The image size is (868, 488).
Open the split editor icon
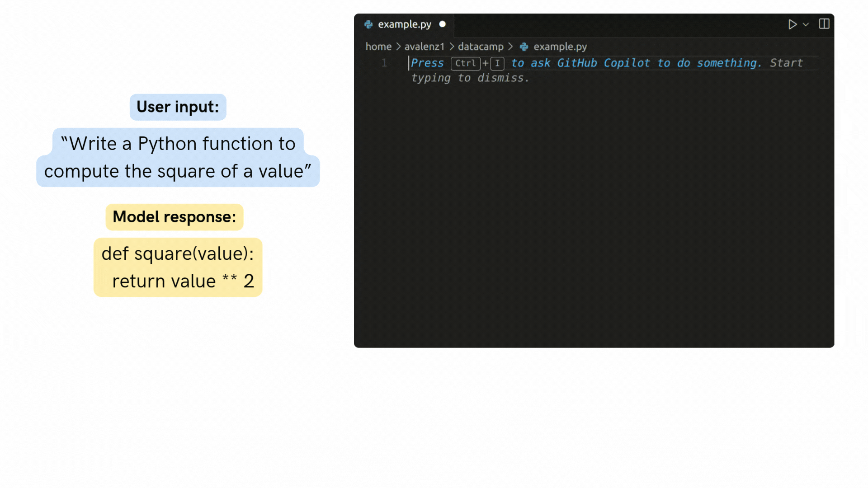point(824,24)
